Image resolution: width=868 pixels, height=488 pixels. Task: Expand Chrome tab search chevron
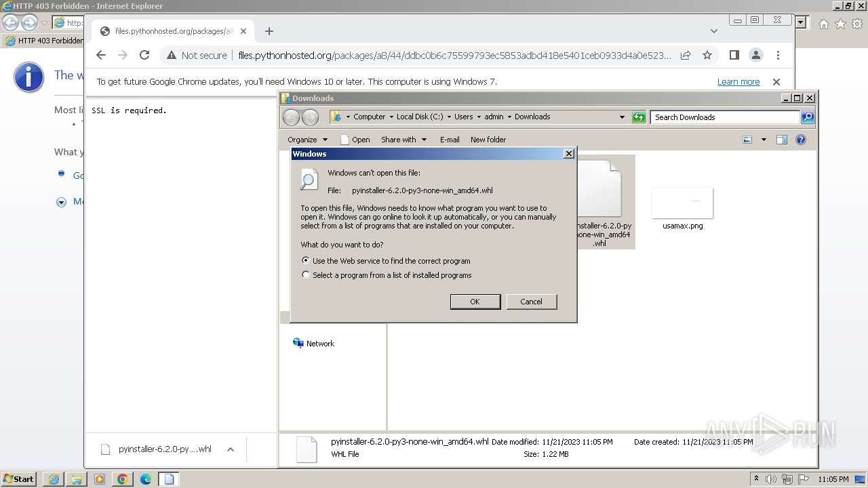714,31
